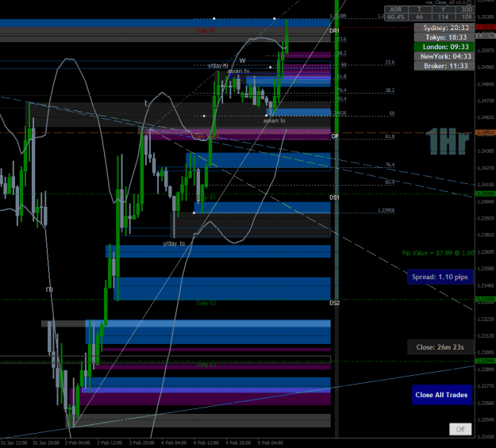Click the Spread: 1.10 pips label
Image resolution: width=496 pixels, height=448 pixels.
click(x=440, y=277)
